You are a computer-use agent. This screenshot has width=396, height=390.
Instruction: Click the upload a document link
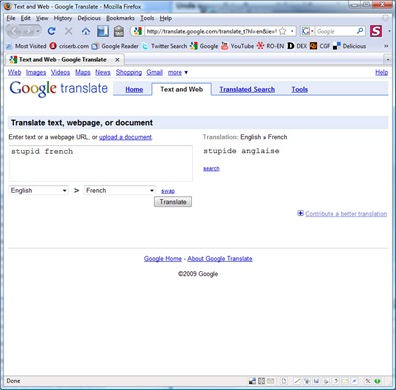(x=125, y=137)
